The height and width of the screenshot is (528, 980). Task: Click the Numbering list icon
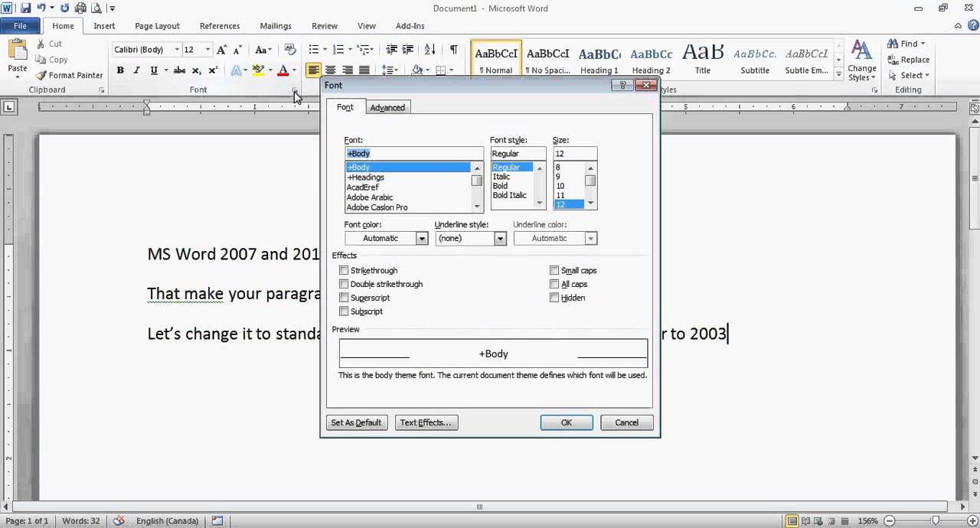tap(338, 50)
